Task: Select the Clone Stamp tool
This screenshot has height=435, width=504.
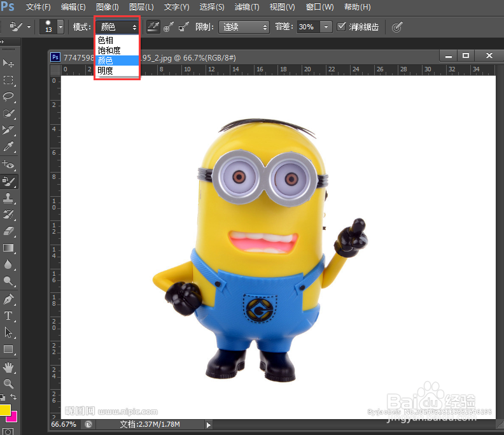Action: pyautogui.click(x=8, y=198)
